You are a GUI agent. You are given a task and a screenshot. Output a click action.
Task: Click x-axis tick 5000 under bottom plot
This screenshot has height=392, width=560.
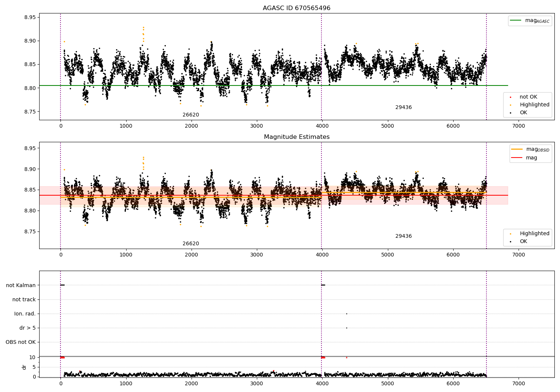pyautogui.click(x=388, y=383)
